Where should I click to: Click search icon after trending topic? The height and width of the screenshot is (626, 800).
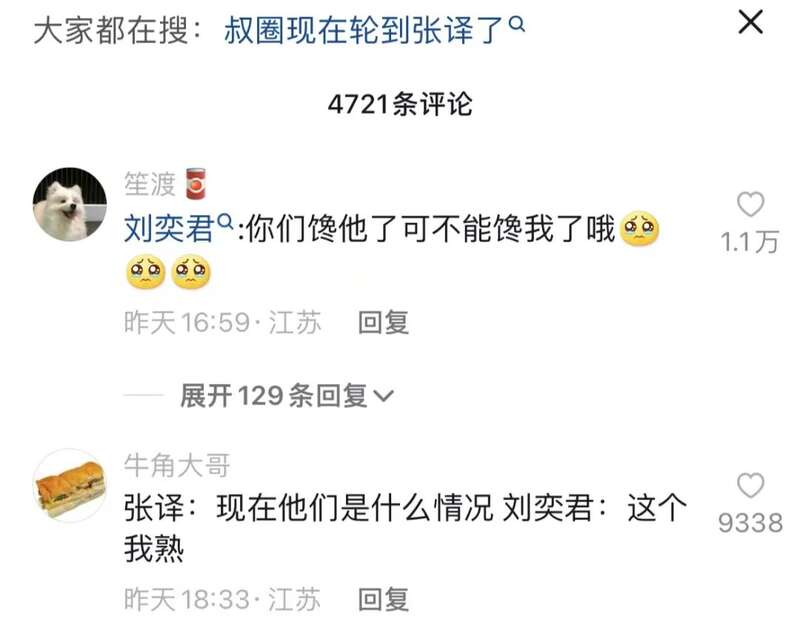pyautogui.click(x=517, y=23)
